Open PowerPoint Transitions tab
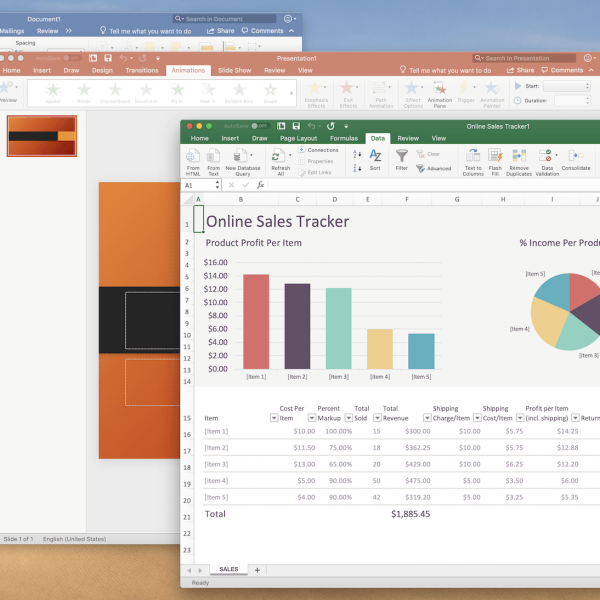The width and height of the screenshot is (600, 600). [142, 70]
